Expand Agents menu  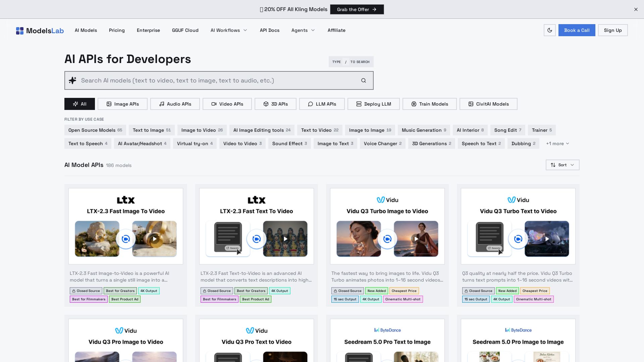(303, 30)
